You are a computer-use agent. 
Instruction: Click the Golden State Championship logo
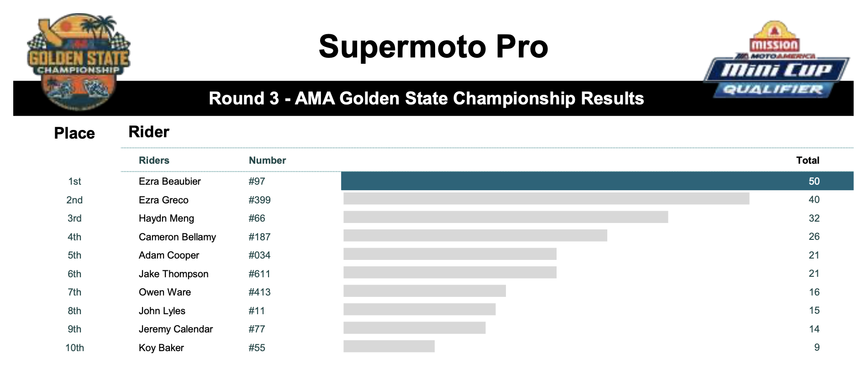[79, 62]
